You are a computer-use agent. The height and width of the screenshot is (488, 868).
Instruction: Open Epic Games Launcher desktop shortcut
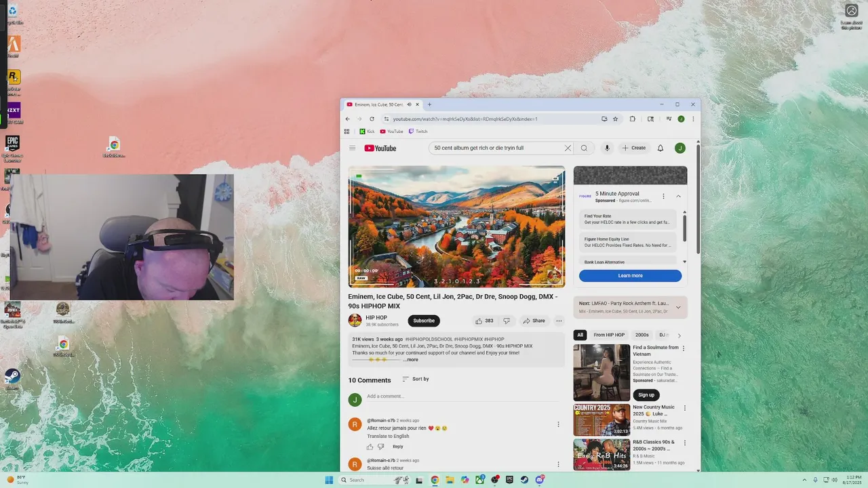[12, 146]
